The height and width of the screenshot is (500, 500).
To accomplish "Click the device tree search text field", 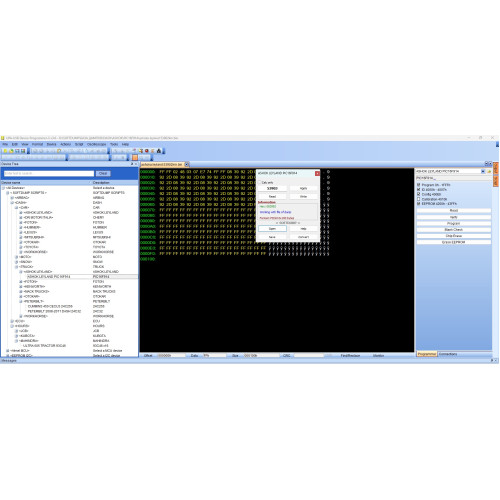I will click(49, 173).
